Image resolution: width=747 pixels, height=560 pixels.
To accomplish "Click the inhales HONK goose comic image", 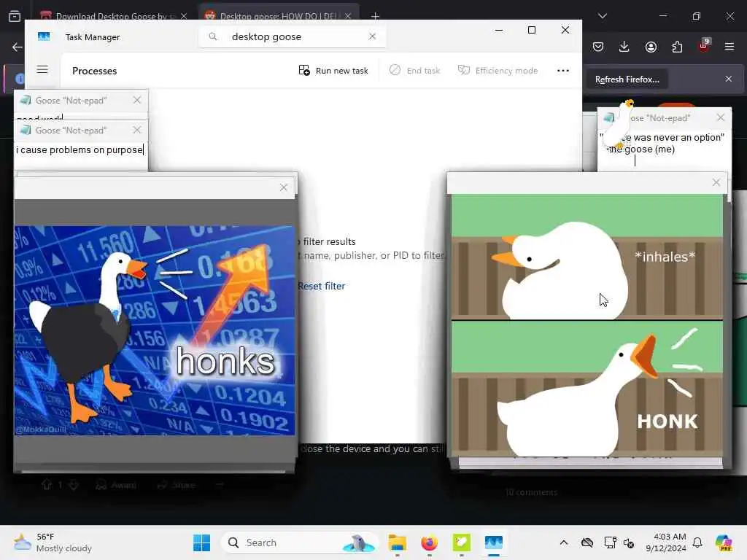I will coord(587,325).
